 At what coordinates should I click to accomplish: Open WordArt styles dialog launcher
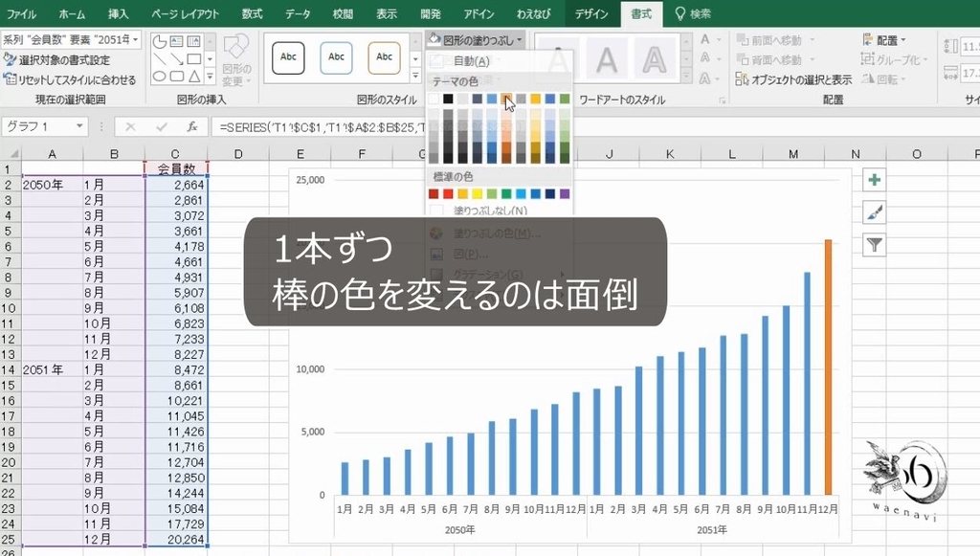click(x=722, y=100)
